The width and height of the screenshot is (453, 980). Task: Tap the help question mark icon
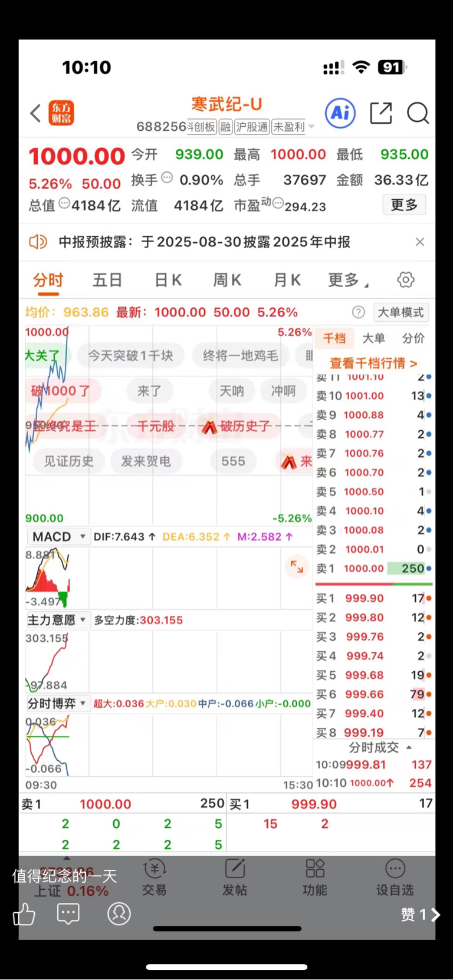click(x=358, y=312)
